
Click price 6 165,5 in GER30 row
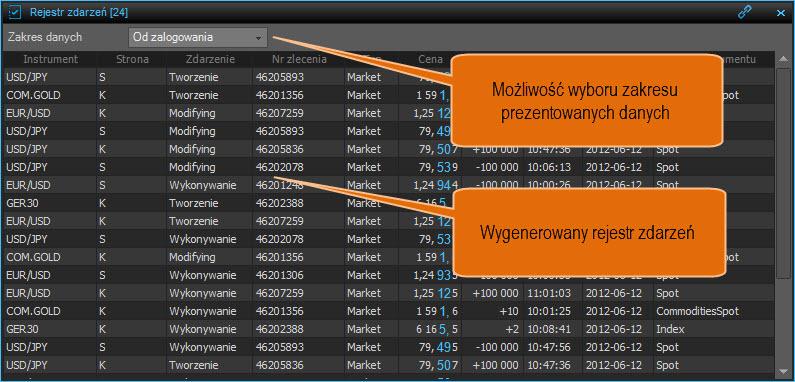[x=437, y=329]
